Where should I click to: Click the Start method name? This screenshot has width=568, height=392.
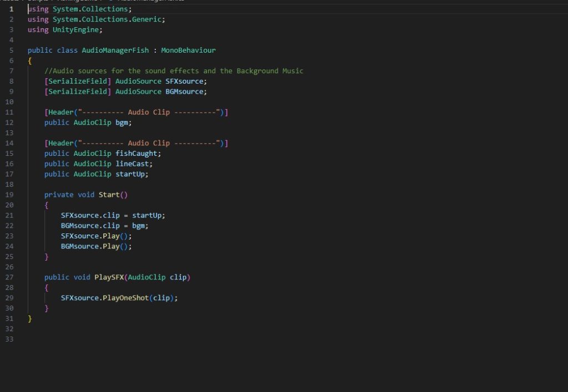coord(109,195)
